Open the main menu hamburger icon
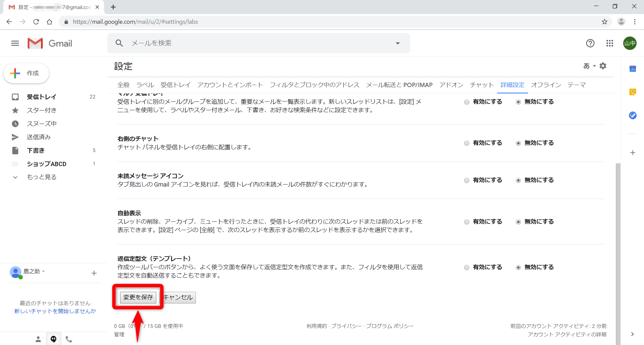 click(x=15, y=43)
